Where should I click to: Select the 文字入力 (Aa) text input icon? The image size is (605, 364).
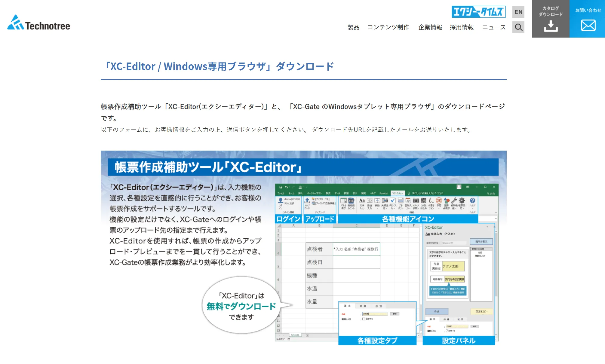362,201
